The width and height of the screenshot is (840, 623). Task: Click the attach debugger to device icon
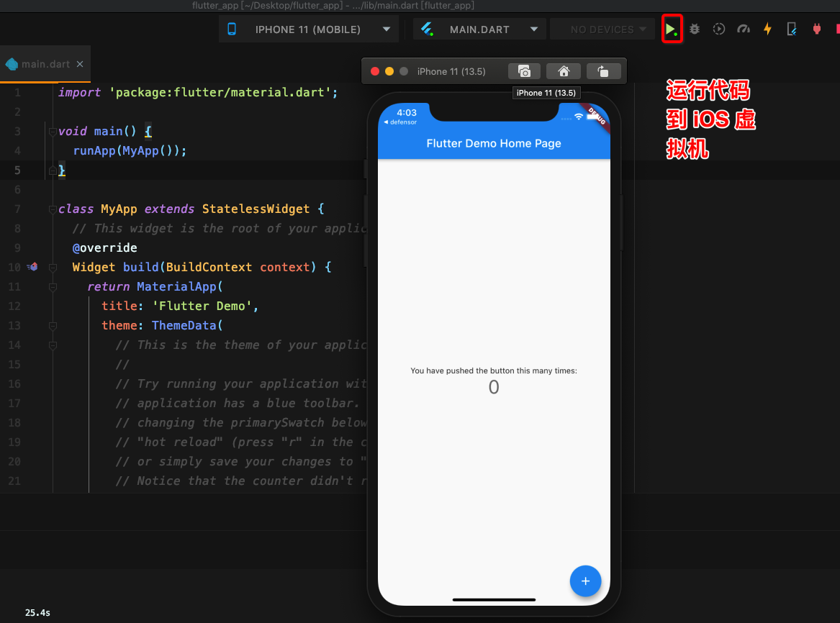tap(792, 29)
